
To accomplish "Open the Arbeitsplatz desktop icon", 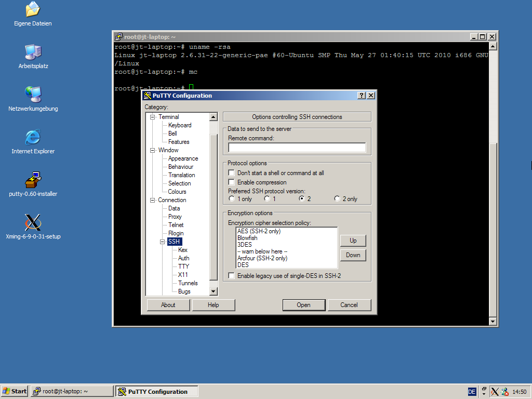I will tap(33, 52).
